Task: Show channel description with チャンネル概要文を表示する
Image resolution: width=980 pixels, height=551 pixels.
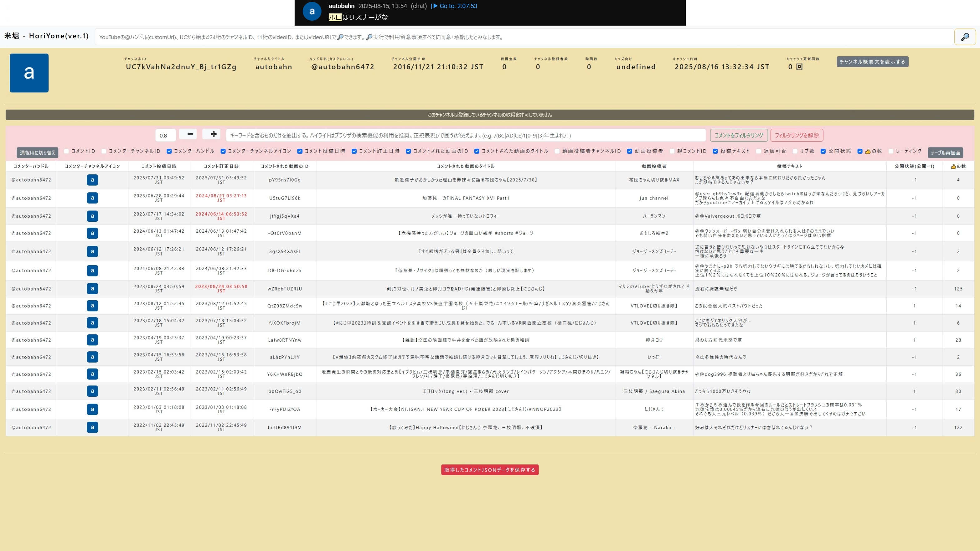Action: (872, 62)
